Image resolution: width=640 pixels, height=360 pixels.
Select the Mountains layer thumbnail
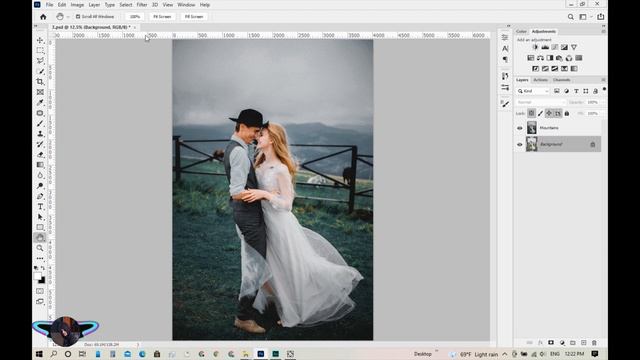[531, 128]
